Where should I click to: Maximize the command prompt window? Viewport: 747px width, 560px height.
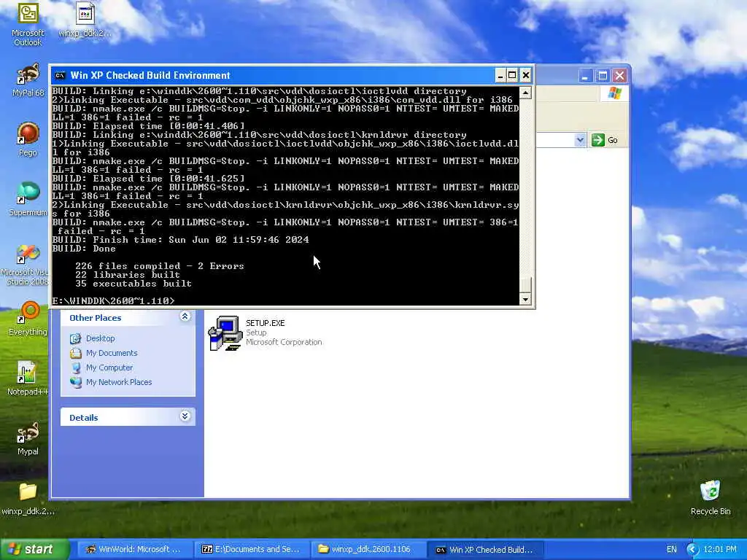(512, 75)
